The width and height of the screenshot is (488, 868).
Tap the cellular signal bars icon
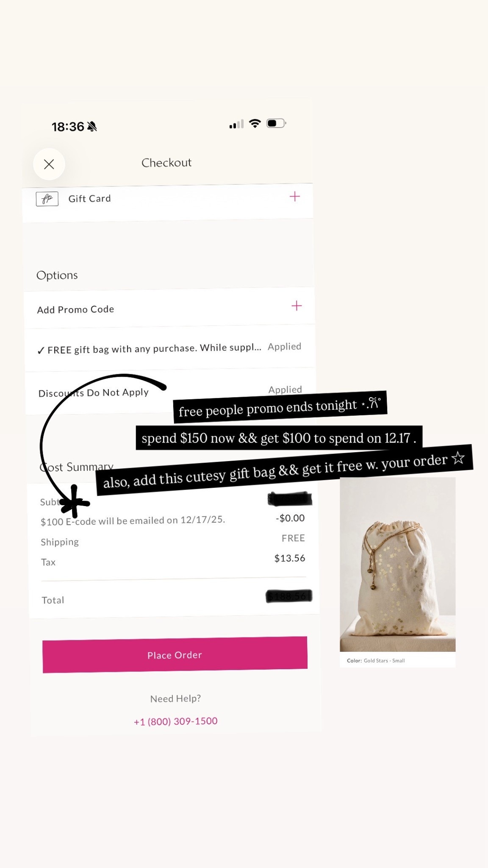tap(236, 124)
